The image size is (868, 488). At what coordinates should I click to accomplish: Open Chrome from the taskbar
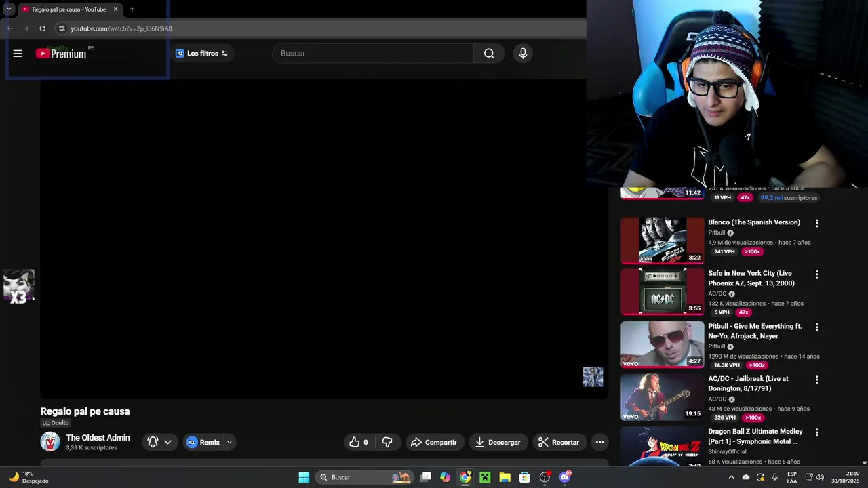tap(465, 477)
